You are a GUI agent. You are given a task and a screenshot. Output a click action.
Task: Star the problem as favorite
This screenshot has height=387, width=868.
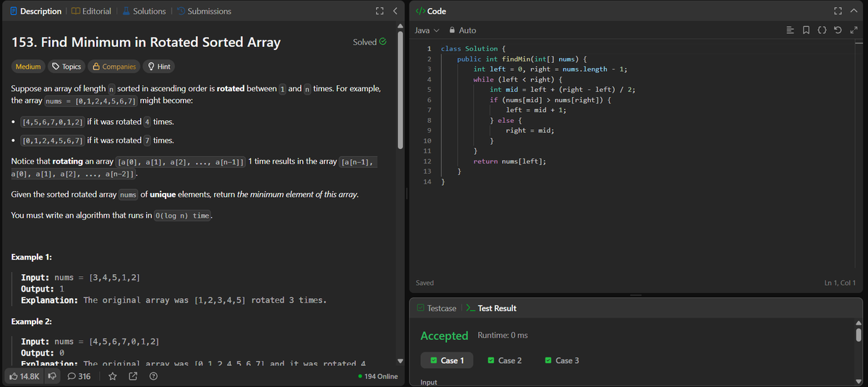[113, 376]
